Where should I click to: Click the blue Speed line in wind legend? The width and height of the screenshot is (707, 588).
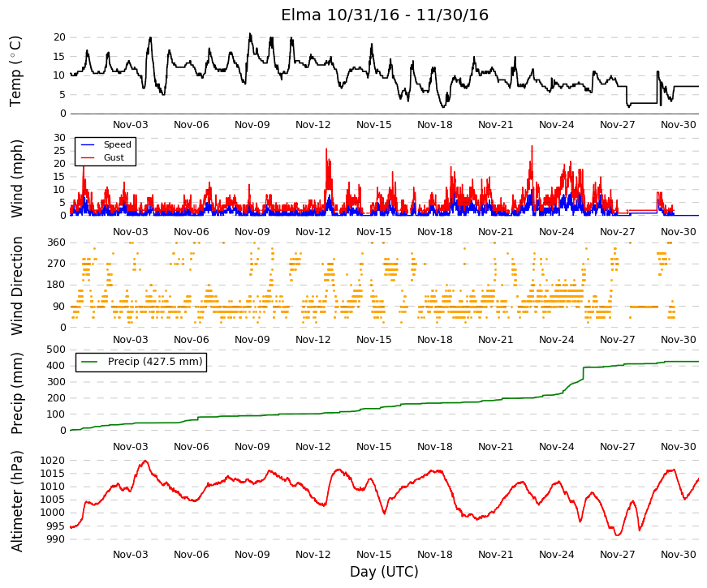[88, 144]
